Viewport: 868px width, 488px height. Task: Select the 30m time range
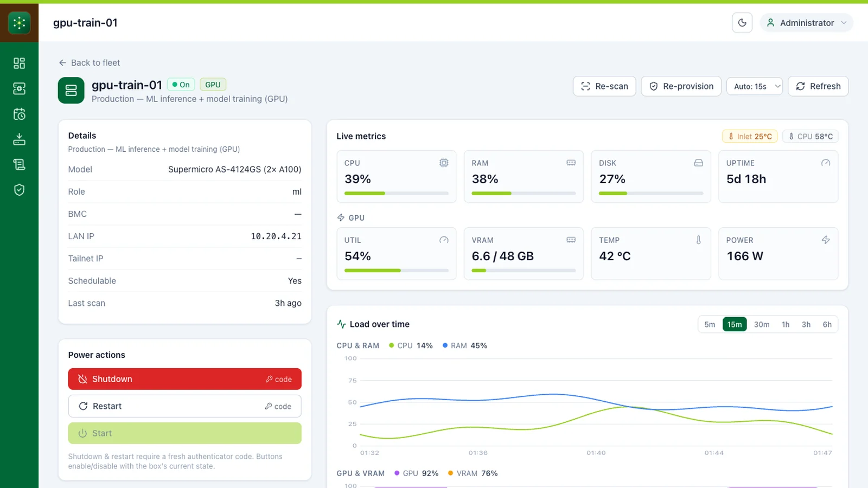click(762, 324)
